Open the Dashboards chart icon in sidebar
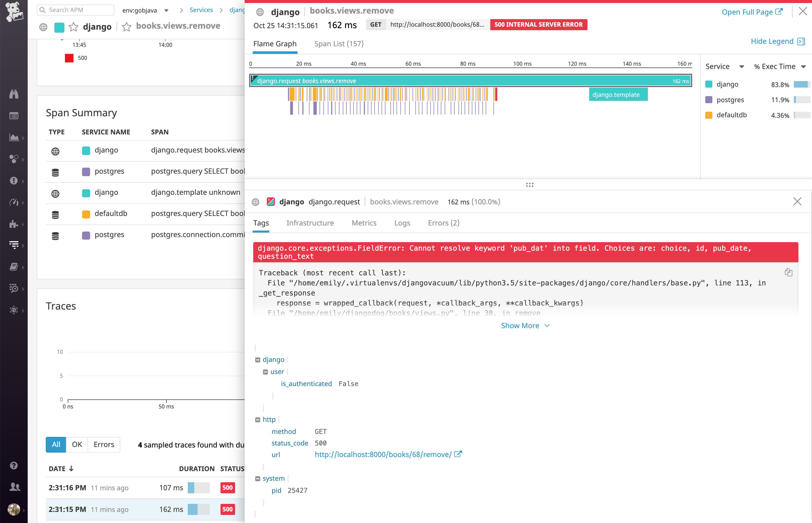Image resolution: width=812 pixels, height=523 pixels. [x=14, y=137]
